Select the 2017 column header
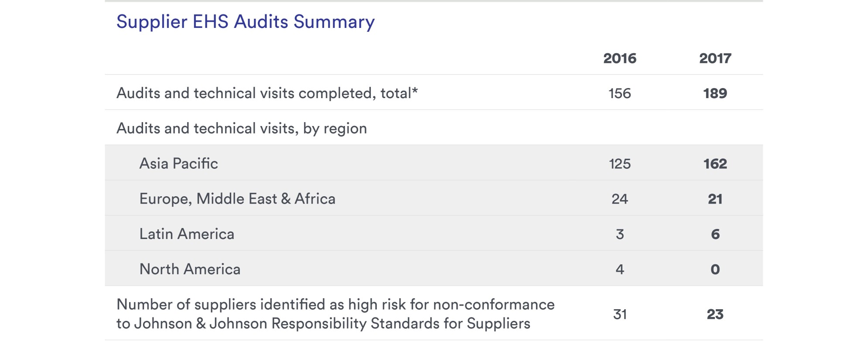868x341 pixels. [x=715, y=58]
